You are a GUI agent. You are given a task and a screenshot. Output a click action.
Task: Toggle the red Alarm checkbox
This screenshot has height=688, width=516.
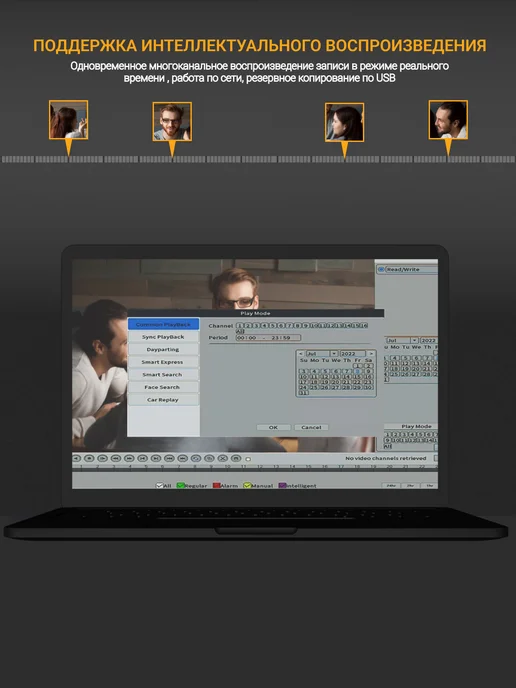pyautogui.click(x=216, y=486)
